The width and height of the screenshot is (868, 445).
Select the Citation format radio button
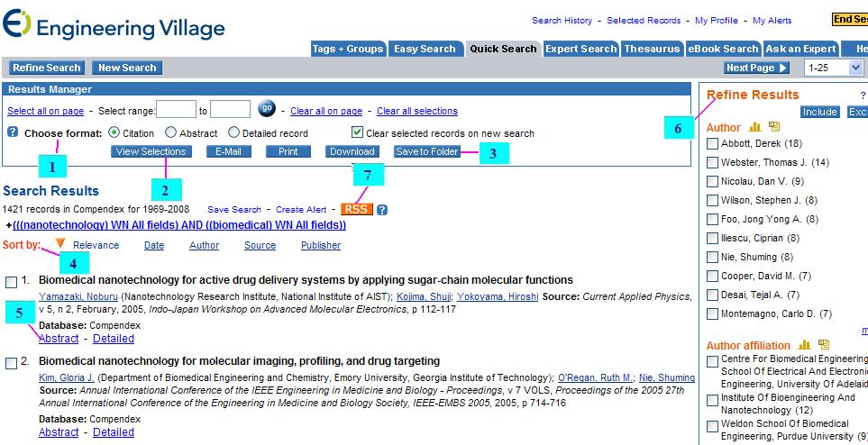coord(114,132)
